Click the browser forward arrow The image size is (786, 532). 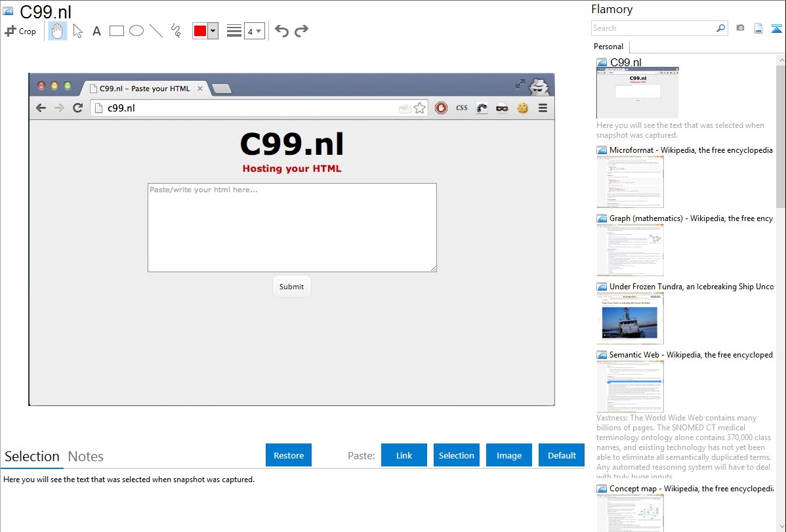(59, 108)
